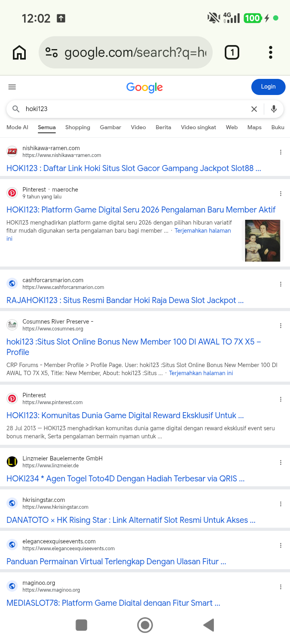The height and width of the screenshot is (644, 290).
Task: Open the tab switcher showing 1 tab
Action: click(232, 52)
